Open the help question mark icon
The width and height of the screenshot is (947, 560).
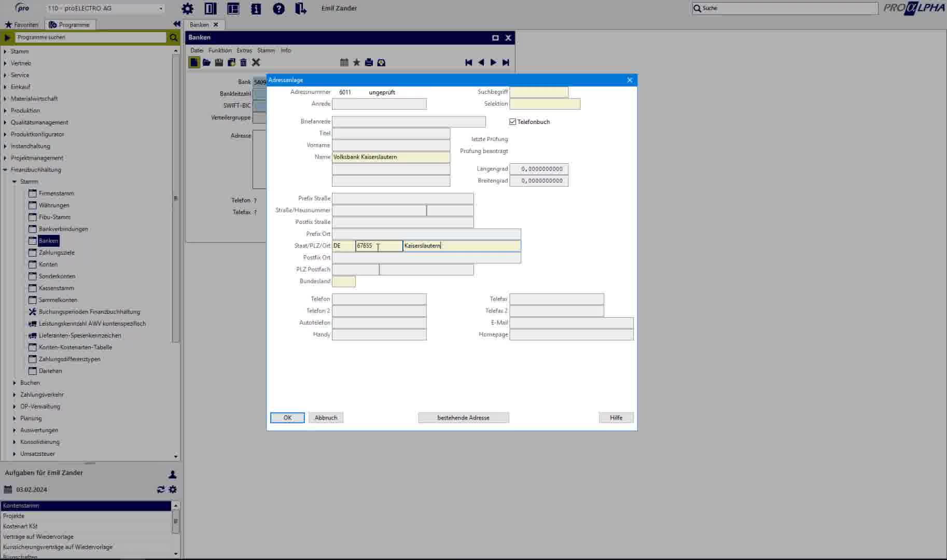[x=278, y=8]
